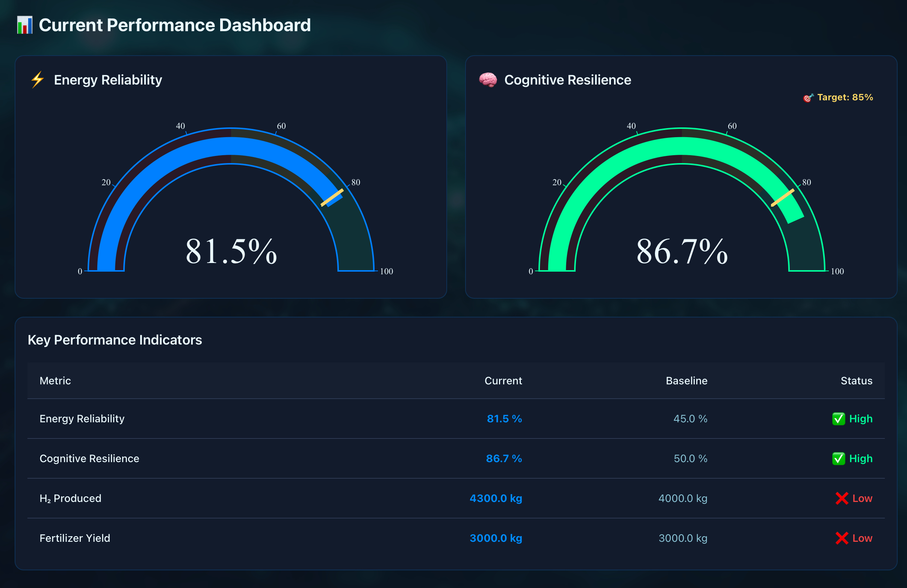Click yellow target marker on green gauge
Viewport: 907px width, 588px height.
(783, 197)
